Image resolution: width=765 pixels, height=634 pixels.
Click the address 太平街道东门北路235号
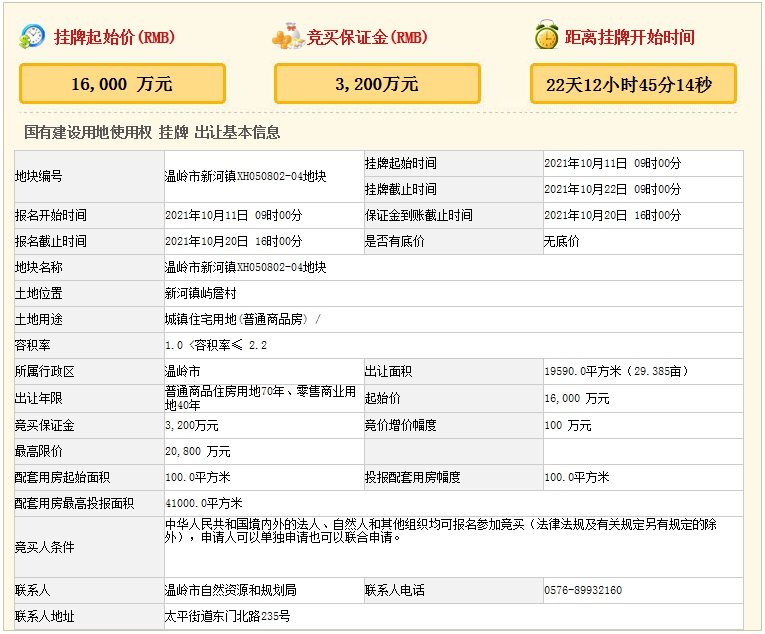tap(227, 616)
